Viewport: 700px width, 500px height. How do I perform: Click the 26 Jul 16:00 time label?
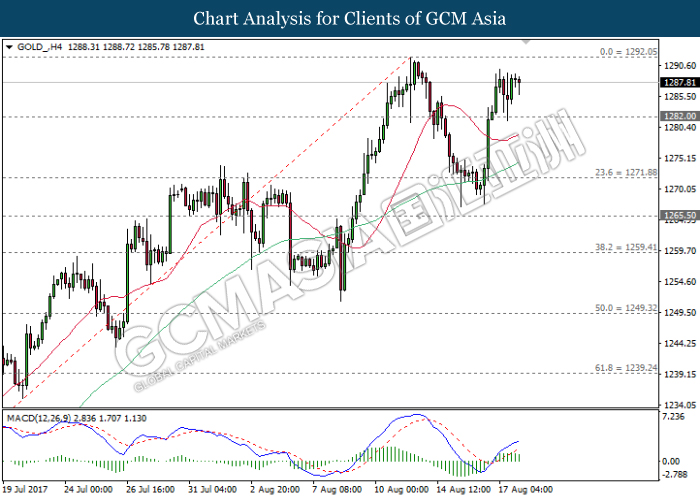[150, 489]
